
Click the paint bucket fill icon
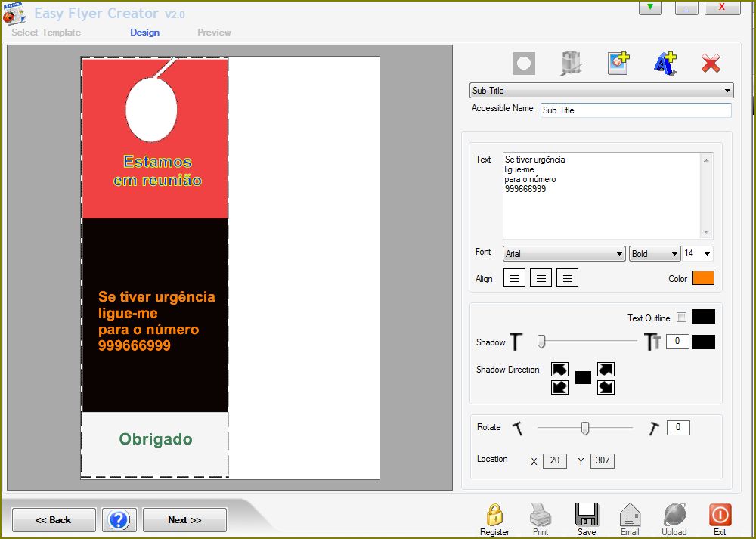pos(571,64)
